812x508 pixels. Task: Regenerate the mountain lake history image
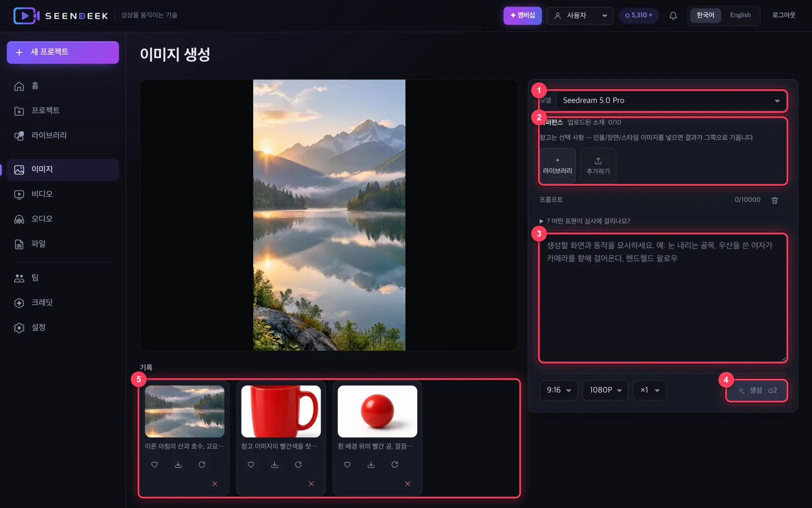point(202,464)
